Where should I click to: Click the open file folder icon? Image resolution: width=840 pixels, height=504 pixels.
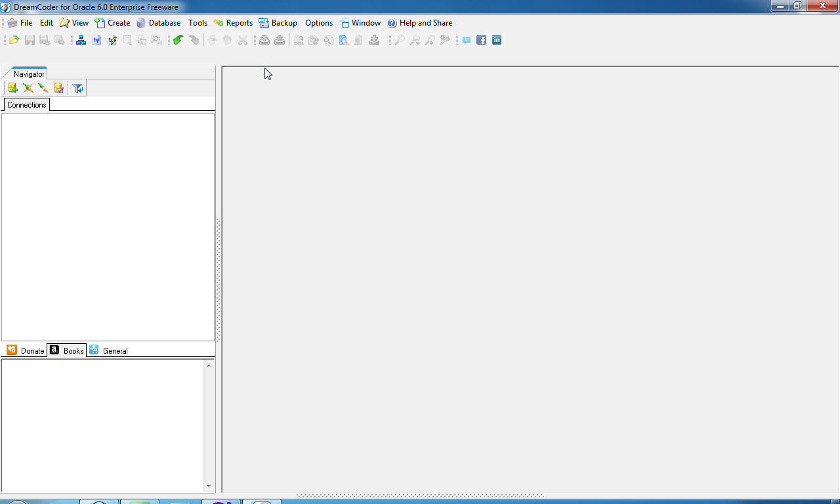(13, 40)
